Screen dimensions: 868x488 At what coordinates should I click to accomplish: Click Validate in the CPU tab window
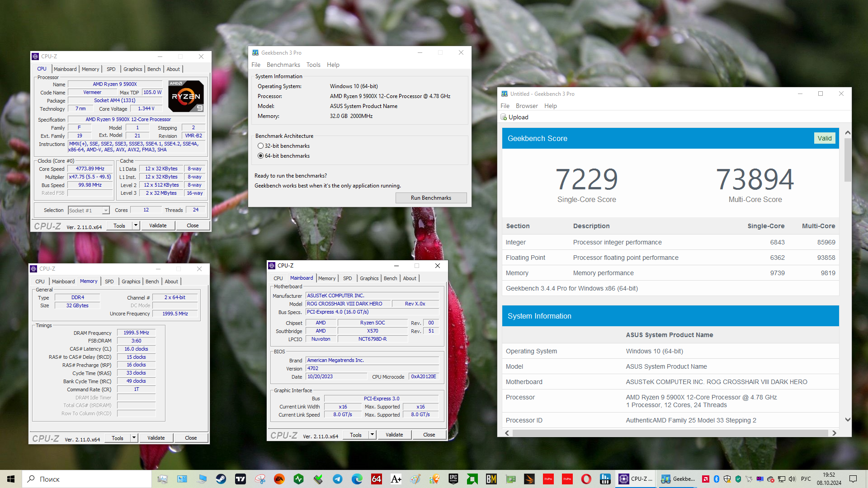(x=158, y=225)
